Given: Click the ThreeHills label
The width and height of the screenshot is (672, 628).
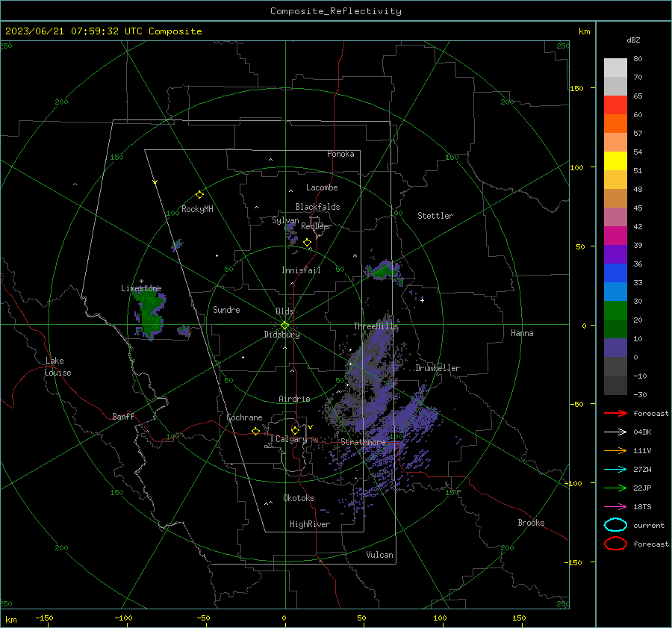Looking at the screenshot, I should click(x=376, y=326).
